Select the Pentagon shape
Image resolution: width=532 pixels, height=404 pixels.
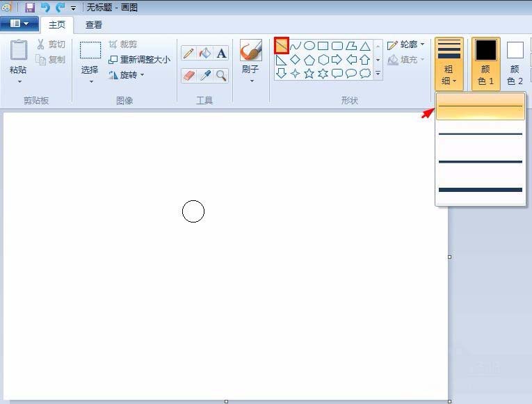point(309,60)
